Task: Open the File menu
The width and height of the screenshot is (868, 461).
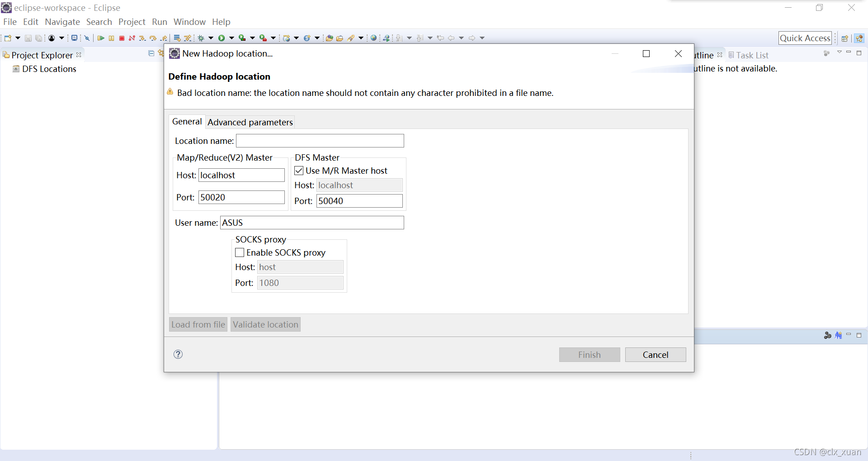Action: tap(10, 22)
